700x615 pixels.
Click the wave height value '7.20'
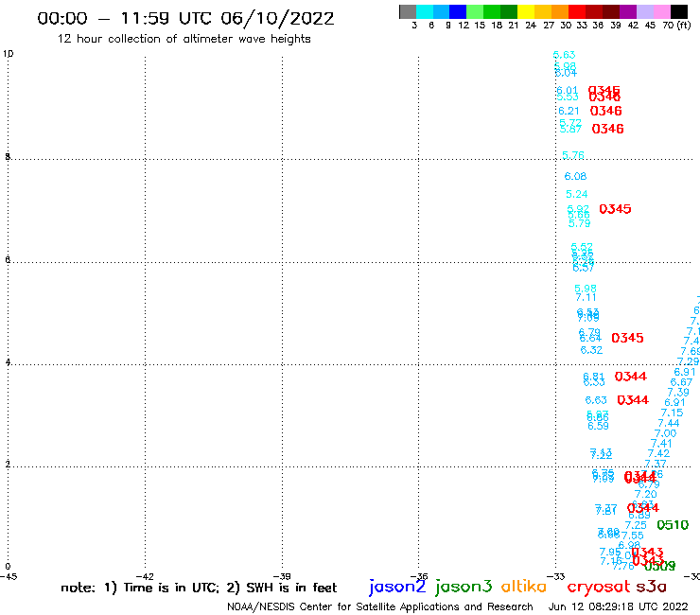point(646,495)
